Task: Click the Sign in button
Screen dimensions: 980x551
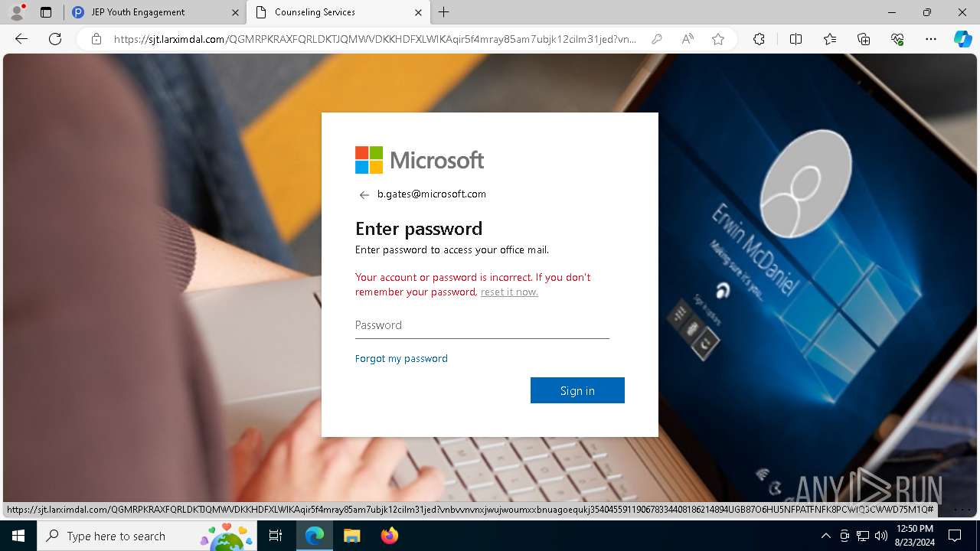Action: (577, 390)
